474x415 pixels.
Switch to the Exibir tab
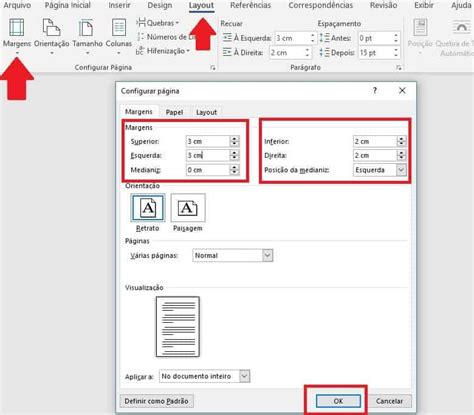click(x=424, y=5)
